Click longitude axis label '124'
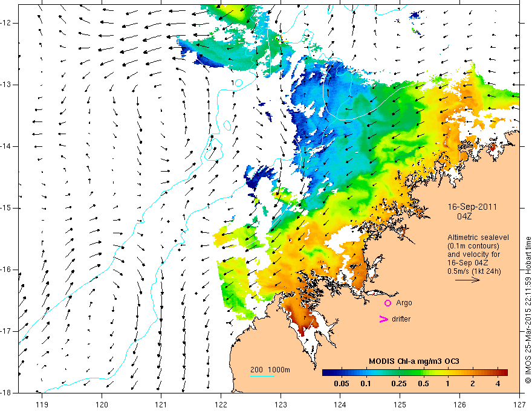 pyautogui.click(x=340, y=404)
